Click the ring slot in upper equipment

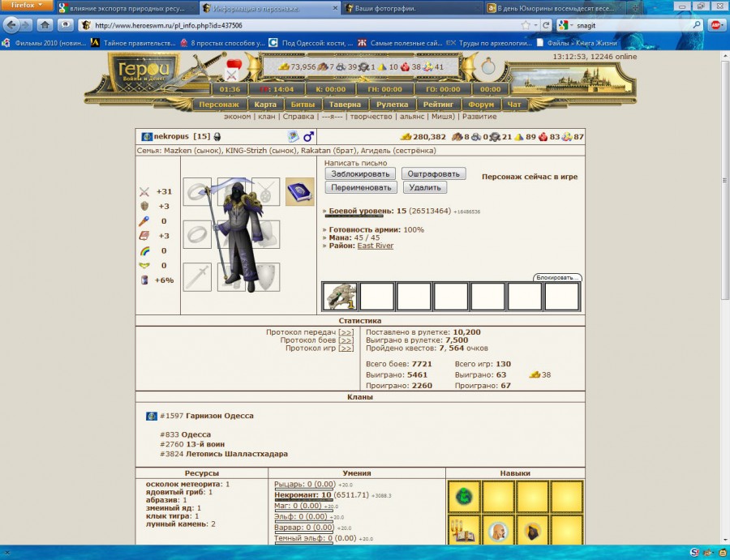[x=197, y=191]
